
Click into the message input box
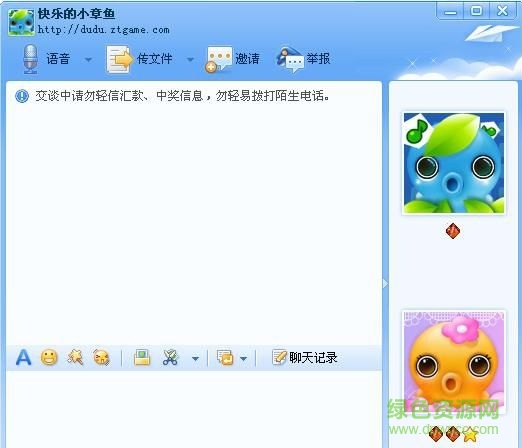194,410
